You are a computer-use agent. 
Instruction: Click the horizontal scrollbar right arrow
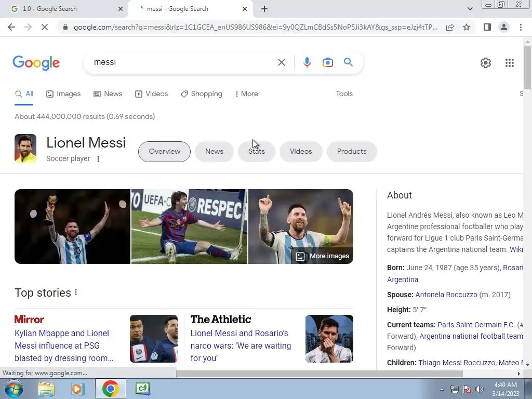tap(519, 374)
